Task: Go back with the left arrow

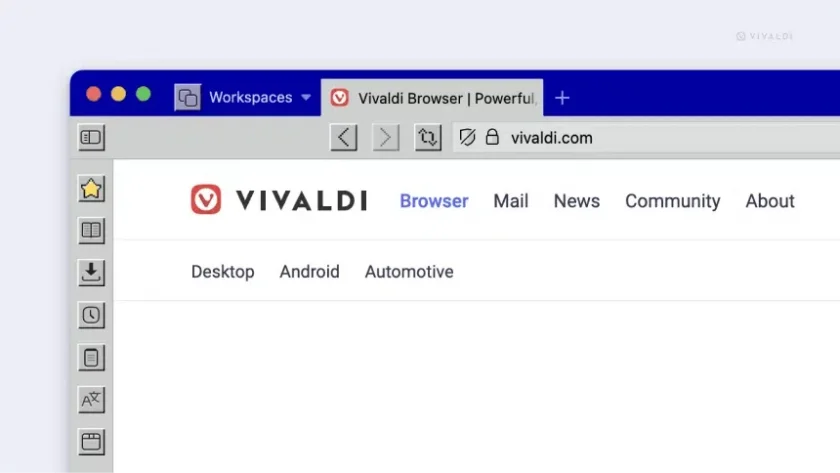Action: tap(344, 138)
